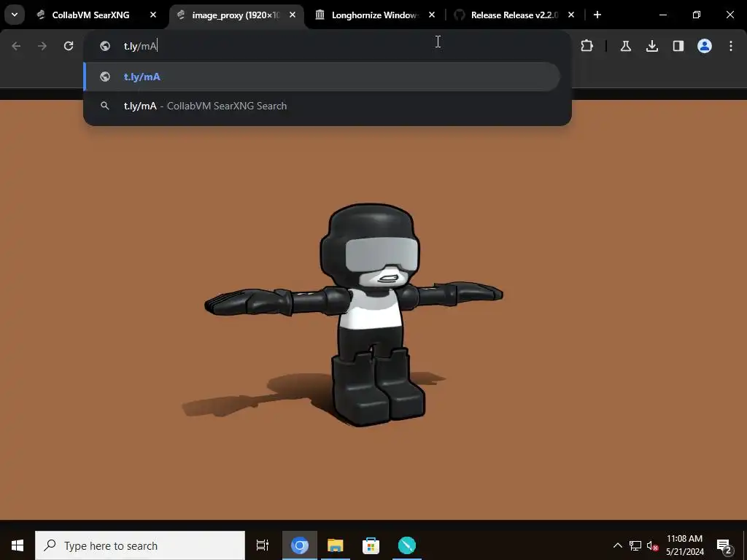
Task: Open the Extensions puzzle icon
Action: tap(587, 46)
